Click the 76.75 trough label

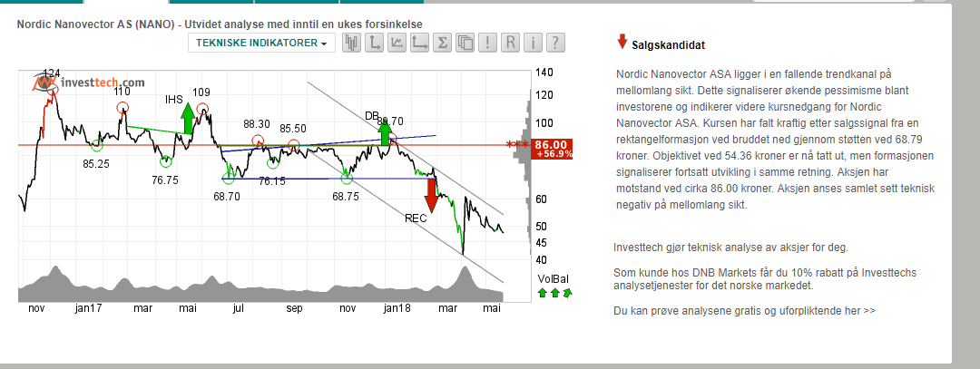pyautogui.click(x=166, y=180)
